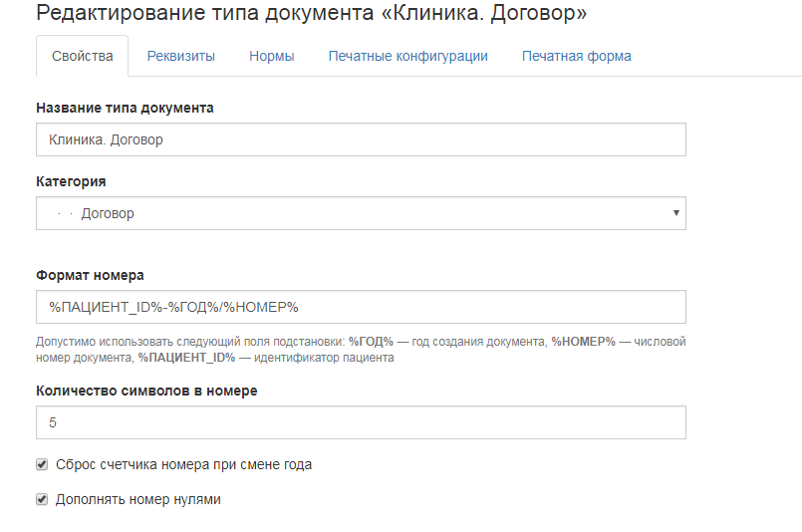Click the Сброс счетчика номера при смене года label
The width and height of the screenshot is (802, 532).
(183, 464)
